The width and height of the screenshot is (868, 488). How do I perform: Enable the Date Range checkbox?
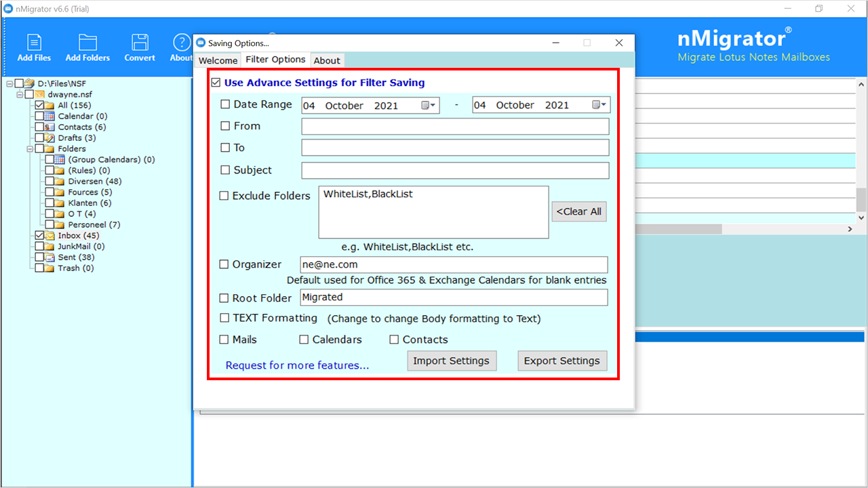(225, 104)
